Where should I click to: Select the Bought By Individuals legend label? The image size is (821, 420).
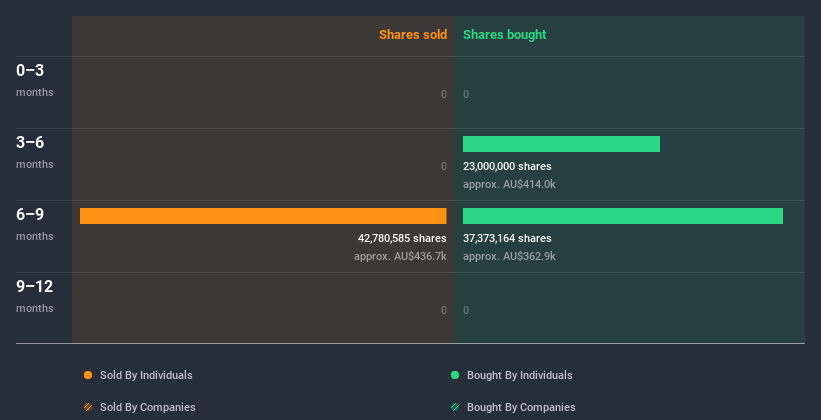(x=519, y=375)
